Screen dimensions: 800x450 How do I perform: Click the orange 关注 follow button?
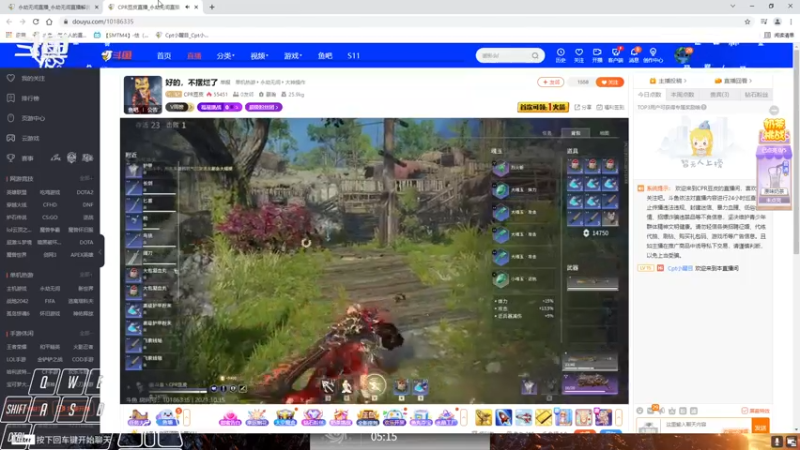pyautogui.click(x=610, y=82)
